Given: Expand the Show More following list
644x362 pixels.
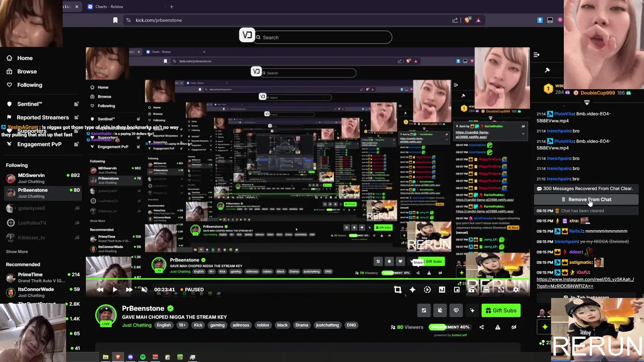Looking at the screenshot, I should point(17,252).
